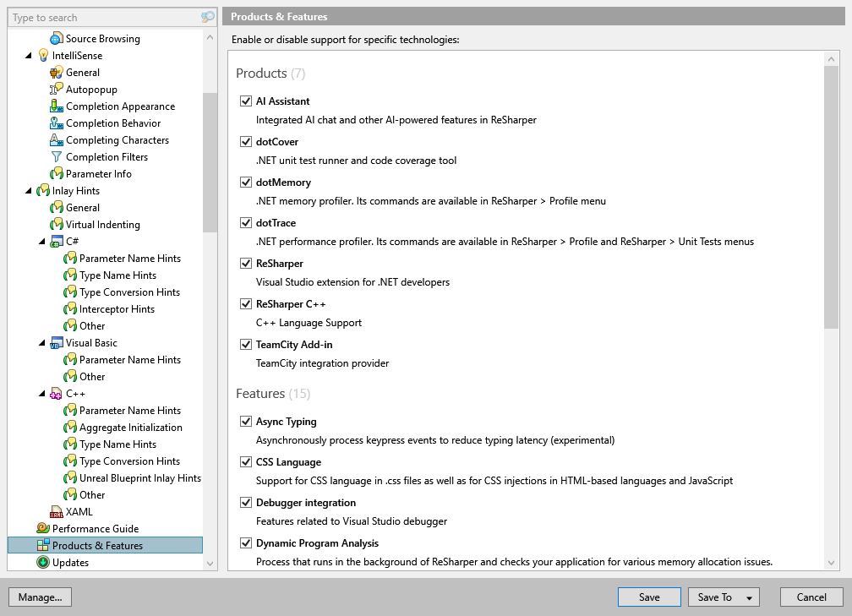This screenshot has width=852, height=616.
Task: Click the Inlay Hints node icon
Action: pyautogui.click(x=43, y=191)
